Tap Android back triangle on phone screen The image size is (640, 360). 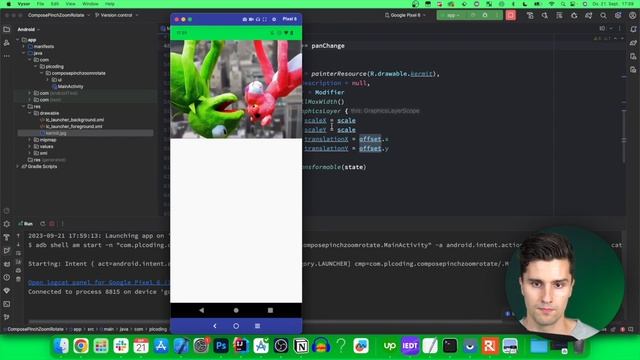pyautogui.click(x=202, y=310)
